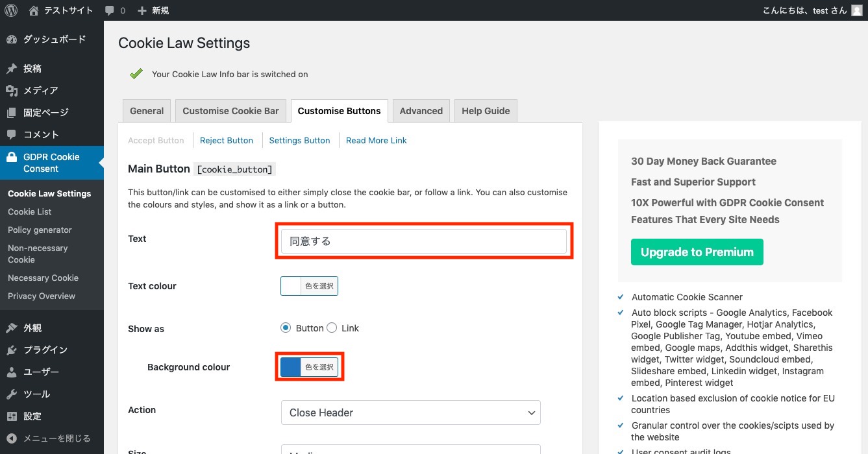The height and width of the screenshot is (454, 868).
Task: Click the 固定ページ pages icon
Action: 12,112
